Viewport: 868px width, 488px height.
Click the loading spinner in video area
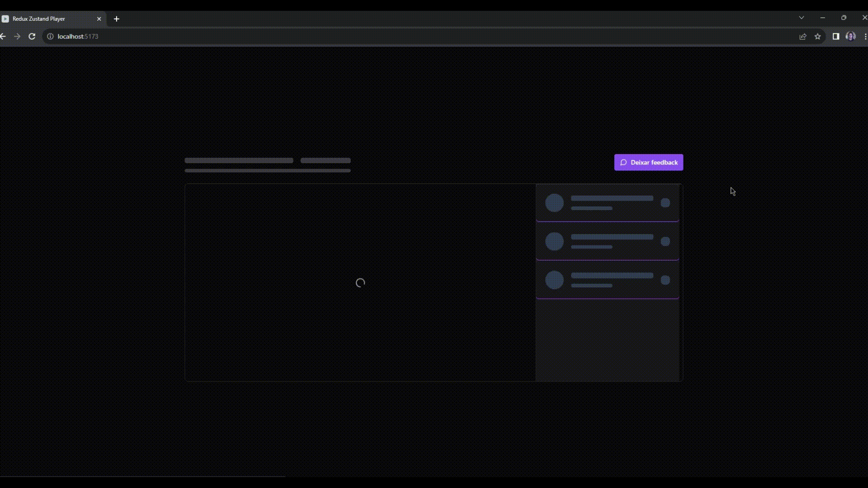click(360, 283)
